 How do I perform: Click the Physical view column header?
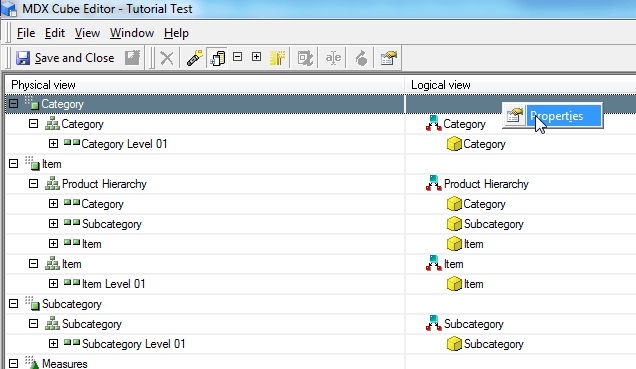pos(205,85)
